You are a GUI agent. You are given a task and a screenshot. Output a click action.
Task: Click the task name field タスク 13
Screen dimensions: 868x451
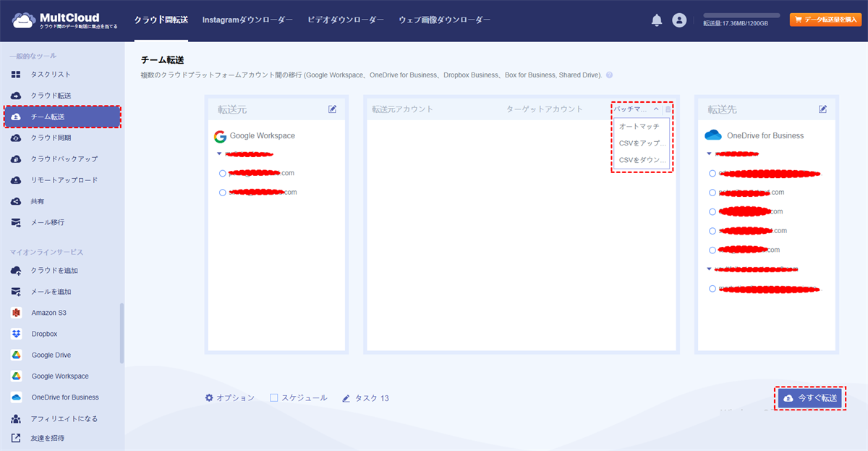click(372, 398)
